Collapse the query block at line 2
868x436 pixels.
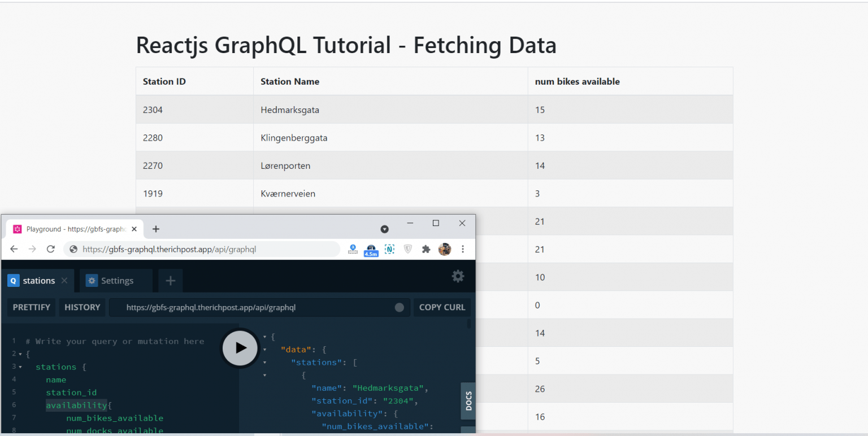[21, 354]
